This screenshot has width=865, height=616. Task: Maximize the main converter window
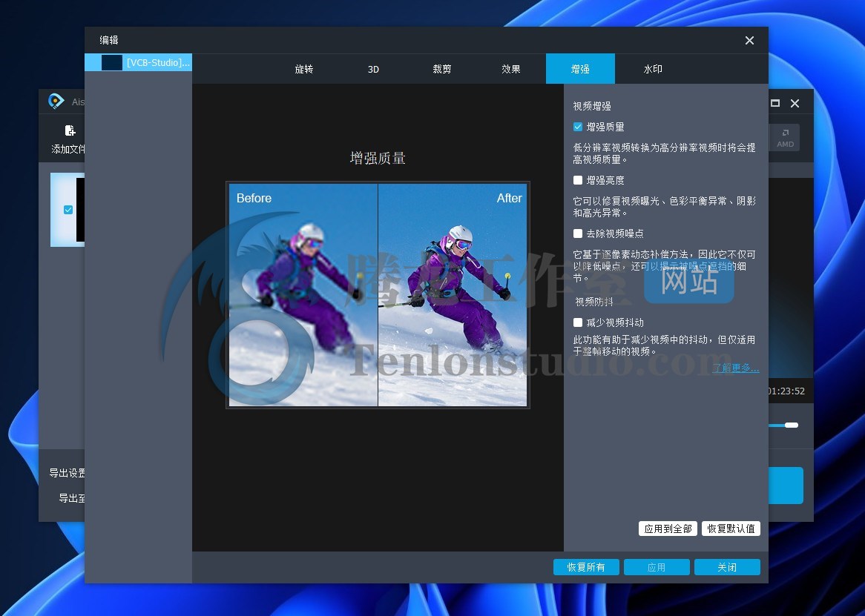coord(775,103)
